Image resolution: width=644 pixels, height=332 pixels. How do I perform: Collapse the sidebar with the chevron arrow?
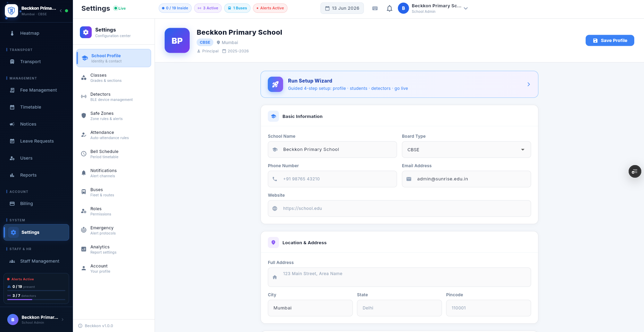coord(61,11)
